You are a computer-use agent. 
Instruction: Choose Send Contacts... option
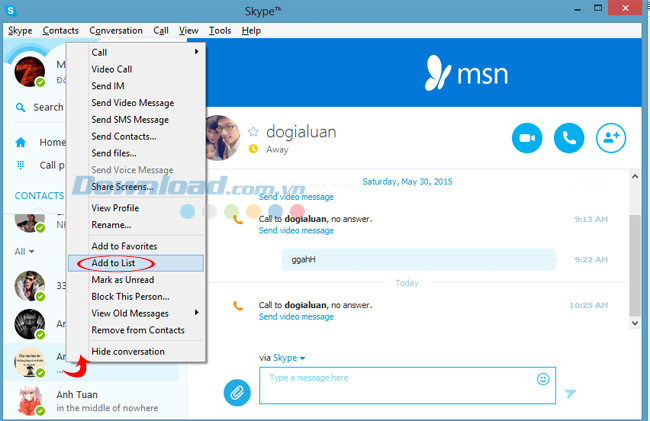tap(136, 136)
